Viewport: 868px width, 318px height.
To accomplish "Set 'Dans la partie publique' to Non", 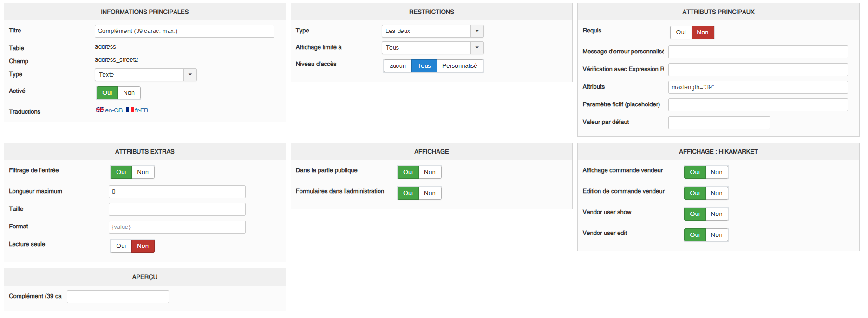I will tap(430, 172).
